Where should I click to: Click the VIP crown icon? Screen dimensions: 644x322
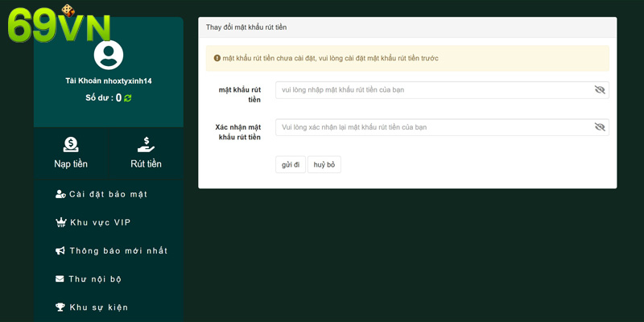click(x=60, y=222)
